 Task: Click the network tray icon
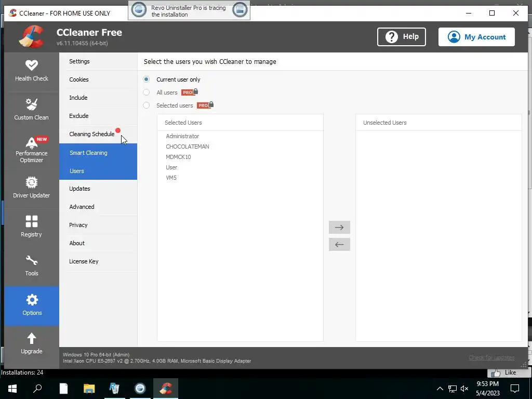453,389
